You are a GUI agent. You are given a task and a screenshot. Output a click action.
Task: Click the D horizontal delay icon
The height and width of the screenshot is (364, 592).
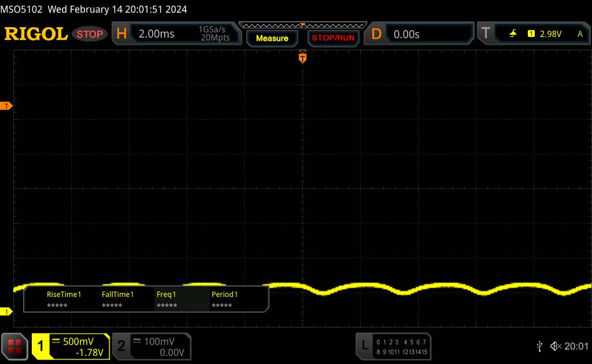pyautogui.click(x=376, y=34)
